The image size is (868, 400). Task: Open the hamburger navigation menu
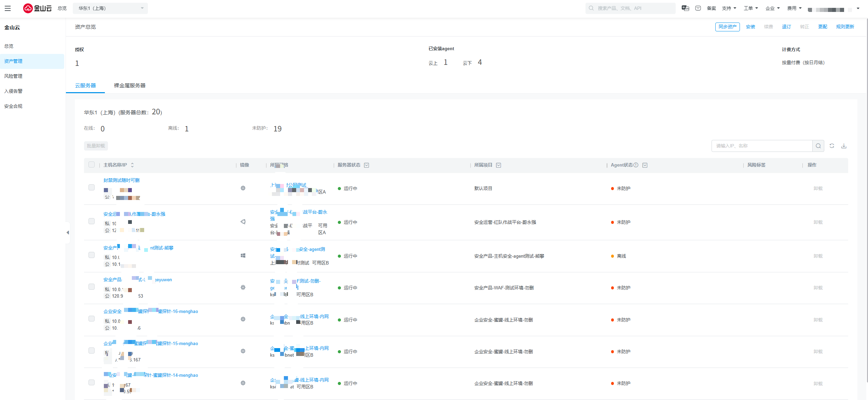point(8,8)
